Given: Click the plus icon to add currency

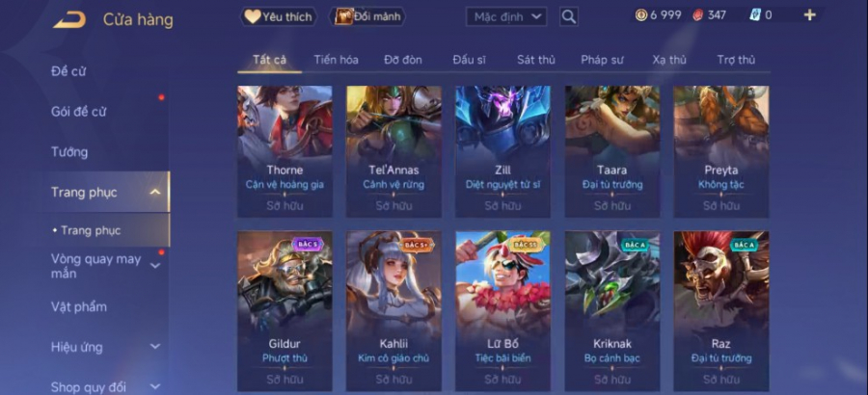Looking at the screenshot, I should pyautogui.click(x=809, y=15).
